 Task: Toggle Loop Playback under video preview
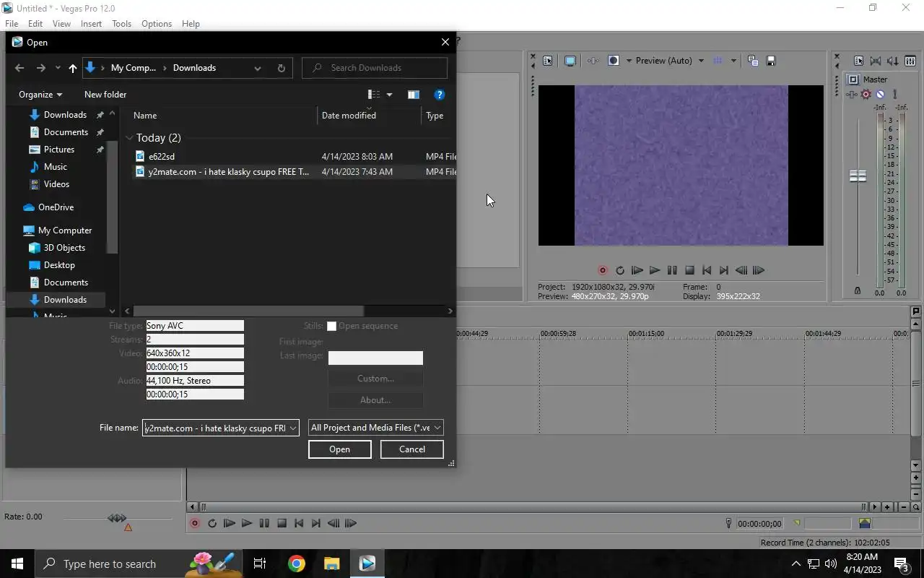pyautogui.click(x=620, y=270)
